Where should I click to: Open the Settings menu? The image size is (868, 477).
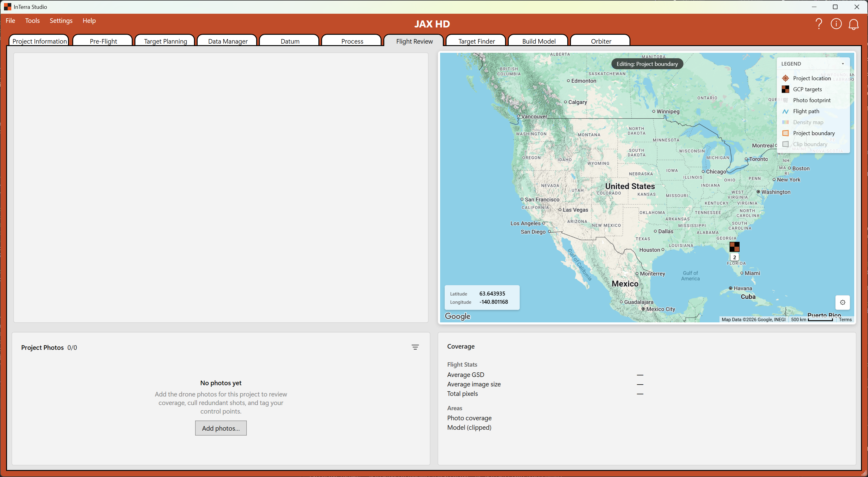pos(61,20)
